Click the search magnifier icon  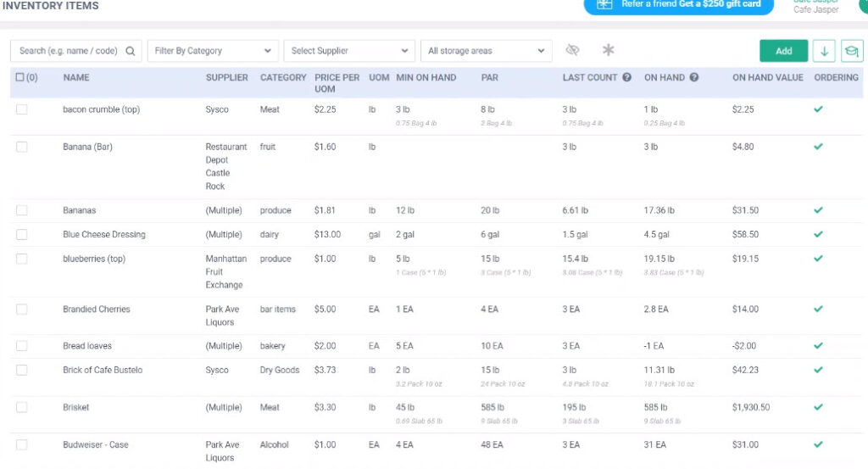[x=130, y=51]
